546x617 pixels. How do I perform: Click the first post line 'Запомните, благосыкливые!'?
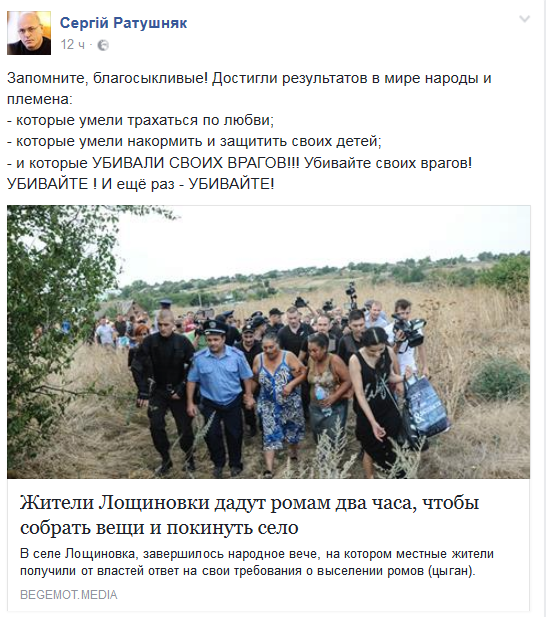click(x=107, y=78)
